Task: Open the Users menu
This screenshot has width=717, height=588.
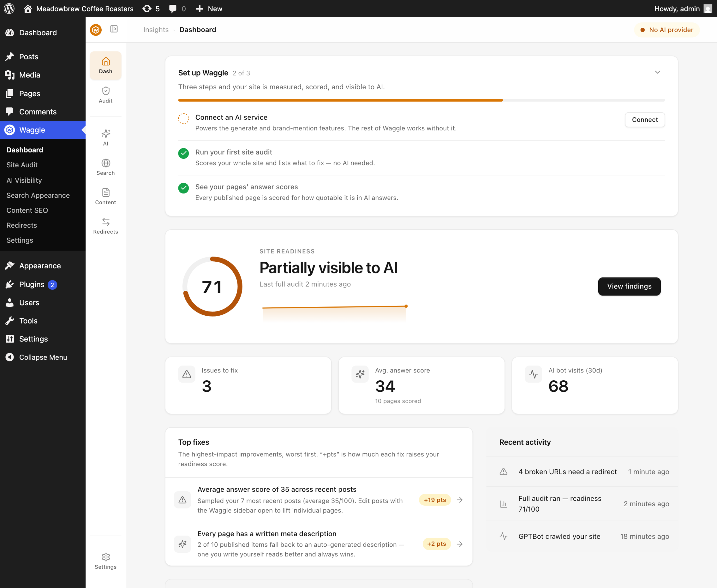Action: 43,303
